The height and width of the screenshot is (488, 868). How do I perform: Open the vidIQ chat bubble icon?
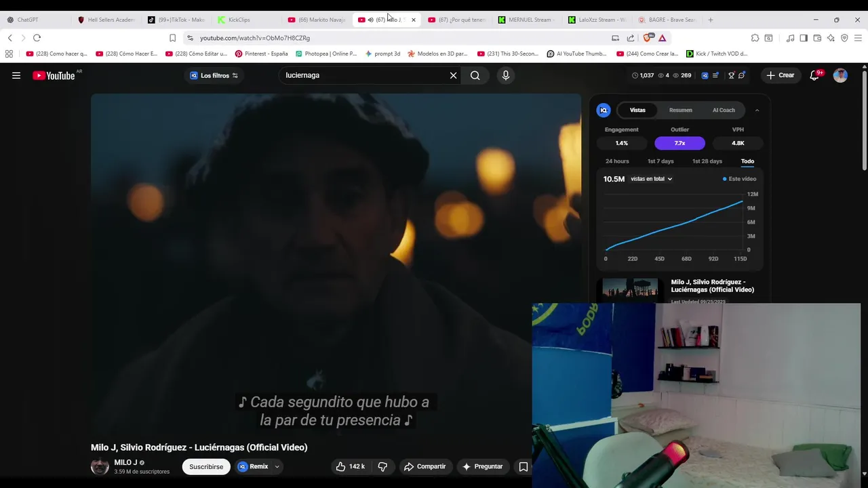(x=742, y=75)
